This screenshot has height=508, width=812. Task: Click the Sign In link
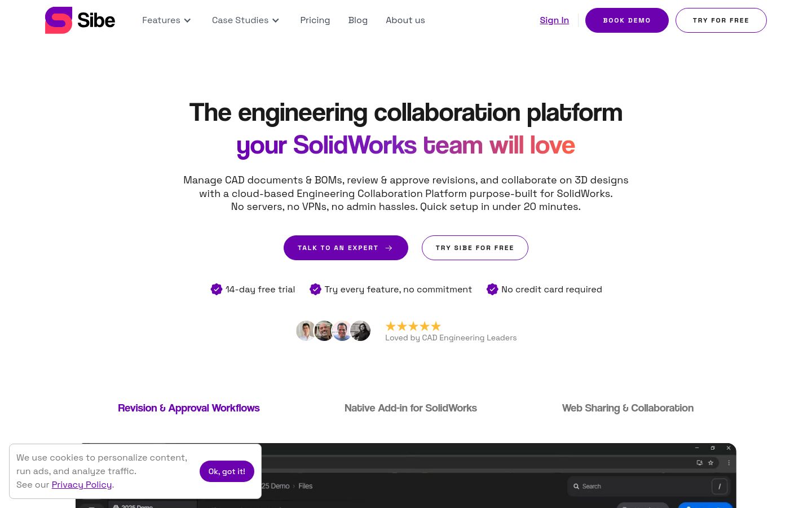pos(554,20)
